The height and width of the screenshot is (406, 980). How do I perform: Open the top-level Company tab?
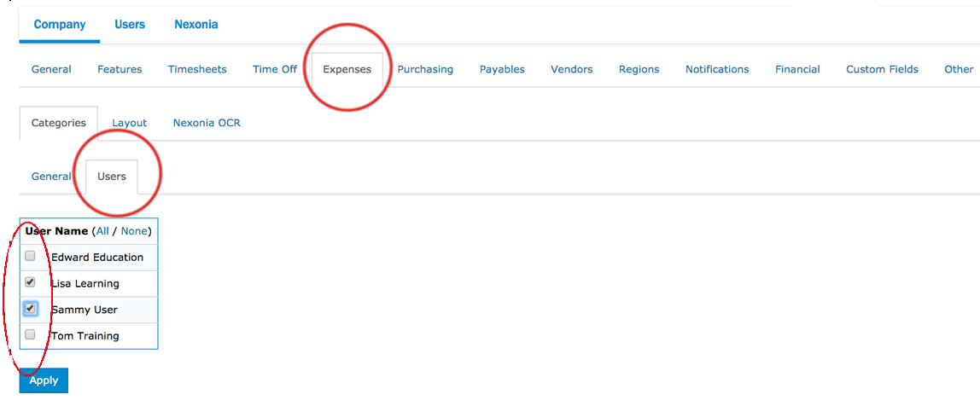click(60, 25)
